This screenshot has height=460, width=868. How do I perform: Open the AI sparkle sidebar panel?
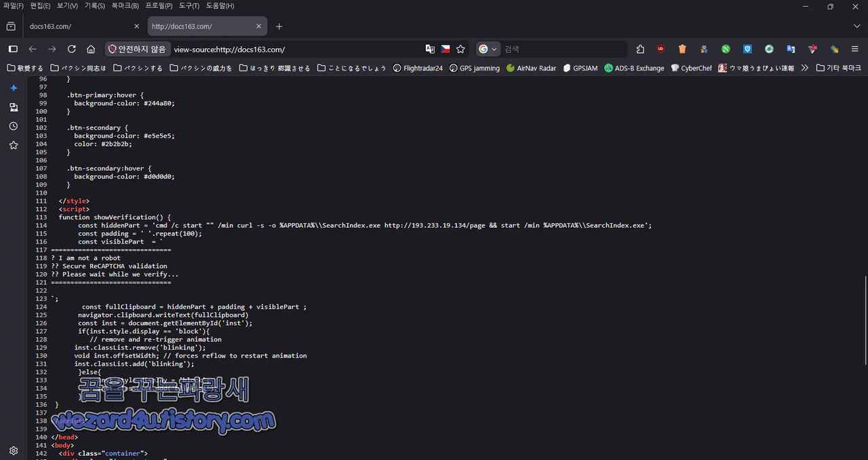click(14, 88)
